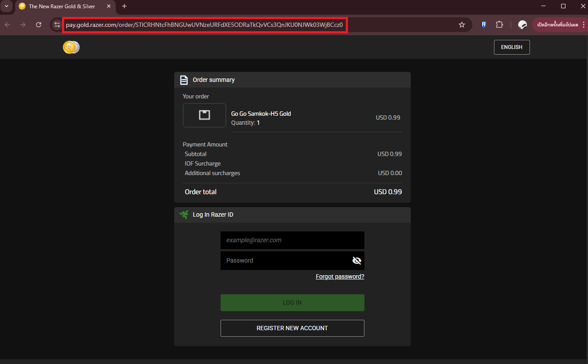Click REGISTER NEW ACCOUNT button
The width and height of the screenshot is (588, 364).
[292, 328]
